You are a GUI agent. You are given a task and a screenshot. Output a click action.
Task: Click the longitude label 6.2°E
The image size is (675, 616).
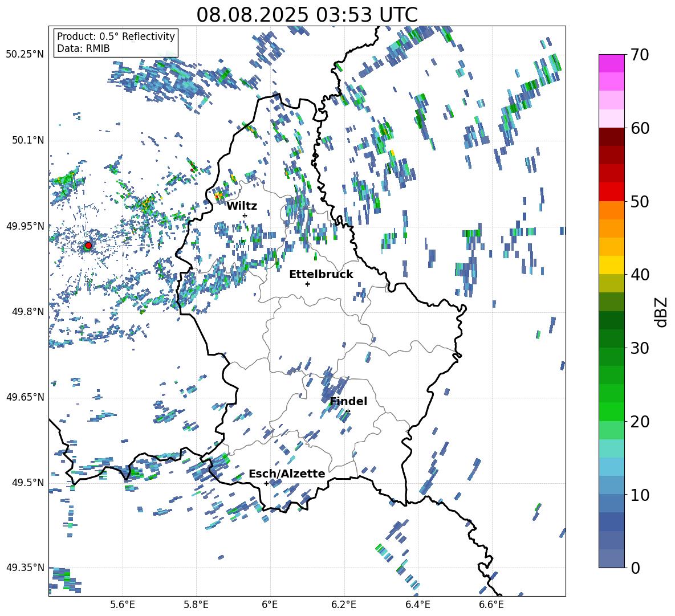(344, 605)
